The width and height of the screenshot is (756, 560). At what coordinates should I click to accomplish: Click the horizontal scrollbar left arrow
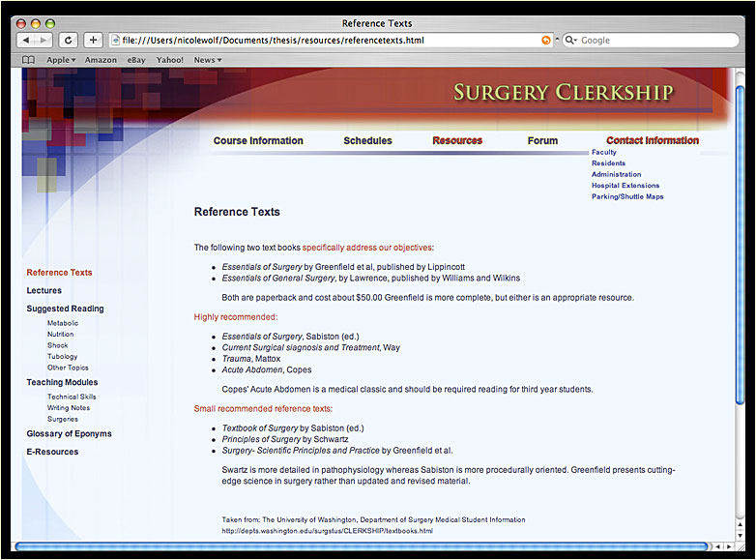pos(717,546)
